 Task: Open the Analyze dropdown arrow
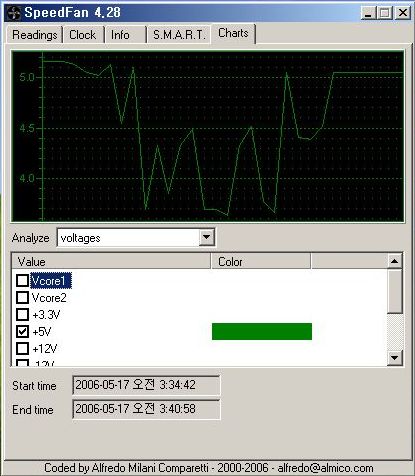tap(207, 237)
